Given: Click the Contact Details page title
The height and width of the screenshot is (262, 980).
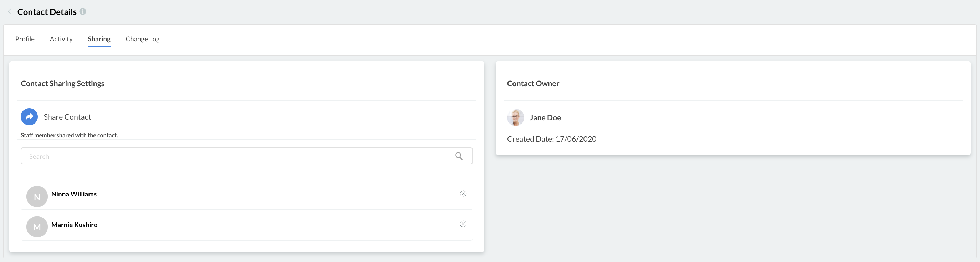Looking at the screenshot, I should coord(47,12).
